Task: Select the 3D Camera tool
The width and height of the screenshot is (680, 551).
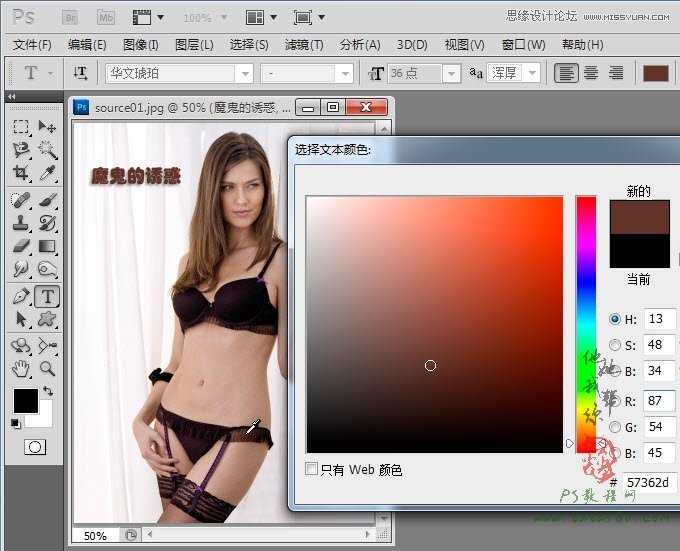Action: [47, 346]
